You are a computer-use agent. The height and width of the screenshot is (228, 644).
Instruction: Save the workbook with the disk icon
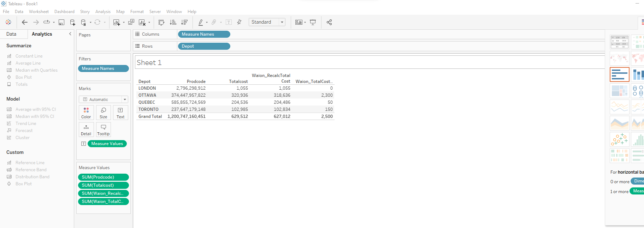point(61,22)
